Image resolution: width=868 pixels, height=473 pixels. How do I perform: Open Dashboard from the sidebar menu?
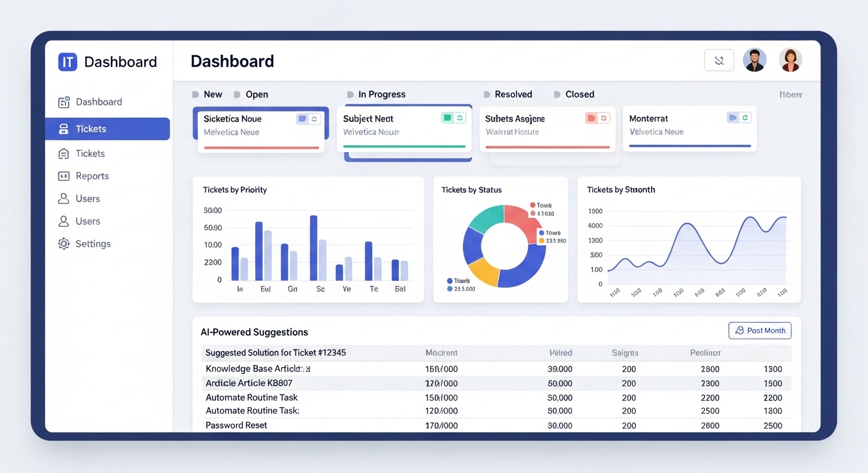[99, 102]
